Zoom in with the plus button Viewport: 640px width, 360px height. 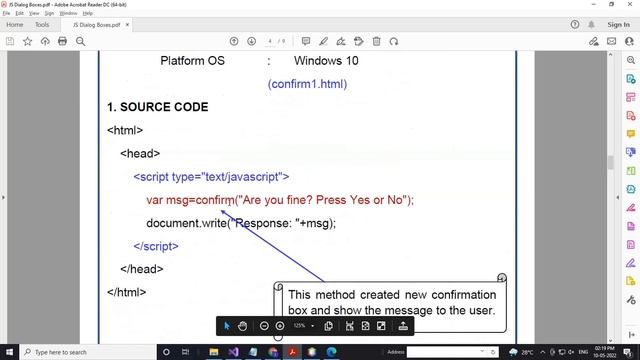coord(280,326)
